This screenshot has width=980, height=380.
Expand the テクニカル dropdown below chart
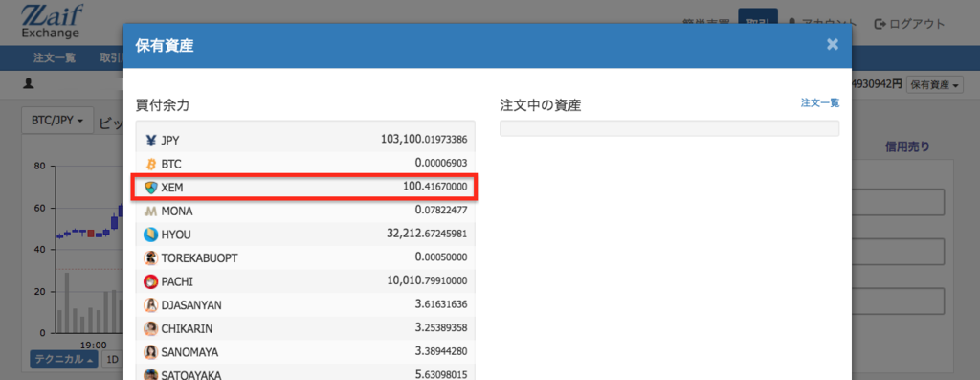click(64, 359)
